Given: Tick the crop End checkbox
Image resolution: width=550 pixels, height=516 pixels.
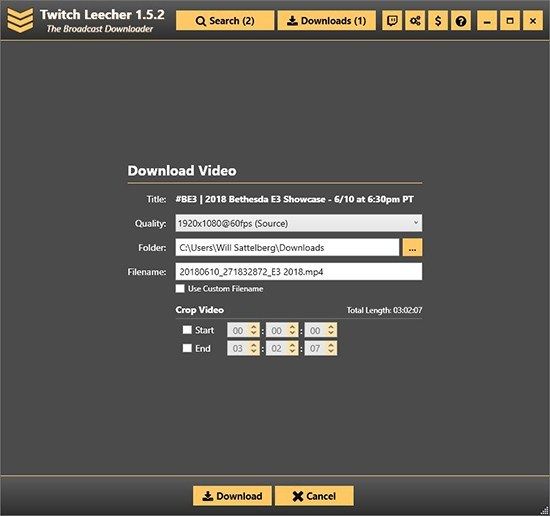Looking at the screenshot, I should (x=187, y=348).
